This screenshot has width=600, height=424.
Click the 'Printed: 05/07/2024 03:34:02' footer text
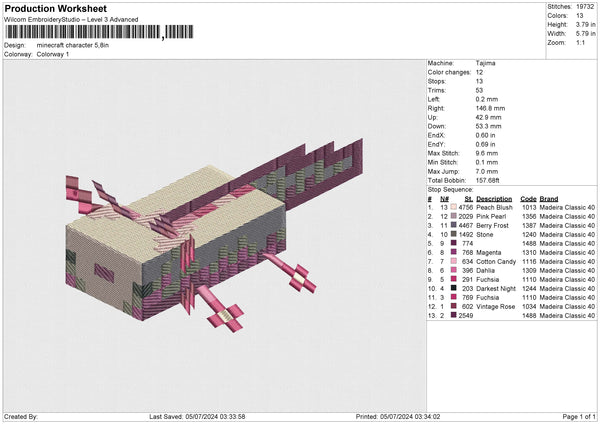coord(398,416)
